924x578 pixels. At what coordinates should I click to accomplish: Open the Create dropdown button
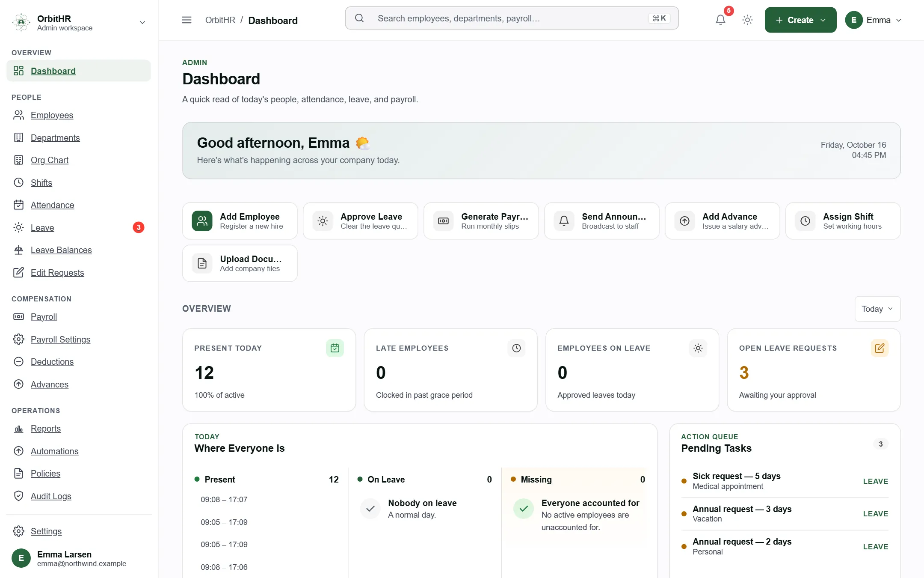(800, 20)
